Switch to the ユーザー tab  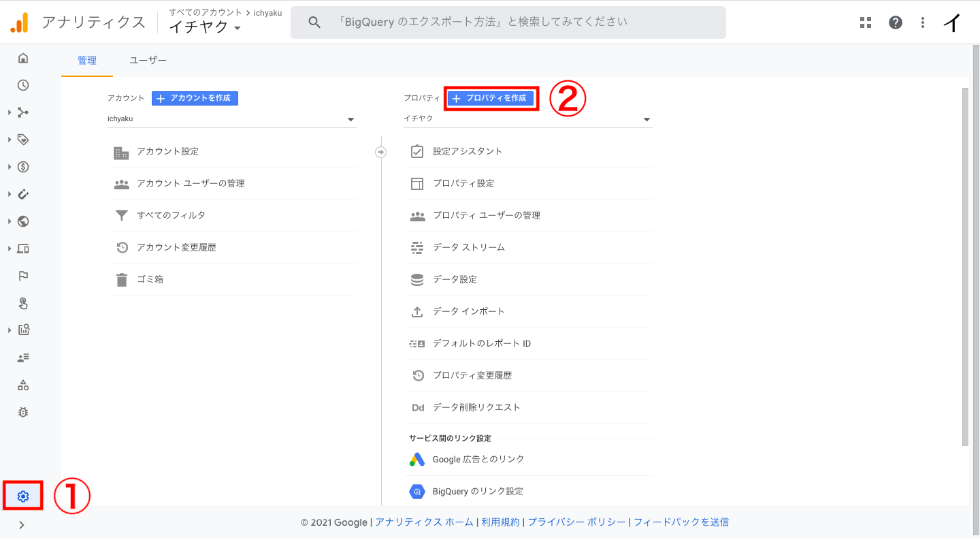click(x=148, y=61)
